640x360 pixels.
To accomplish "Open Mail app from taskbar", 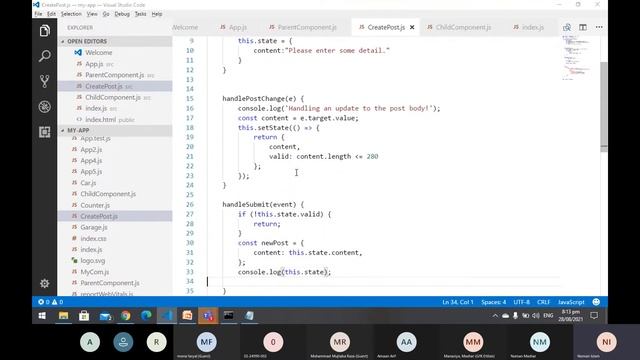I will click(105, 316).
